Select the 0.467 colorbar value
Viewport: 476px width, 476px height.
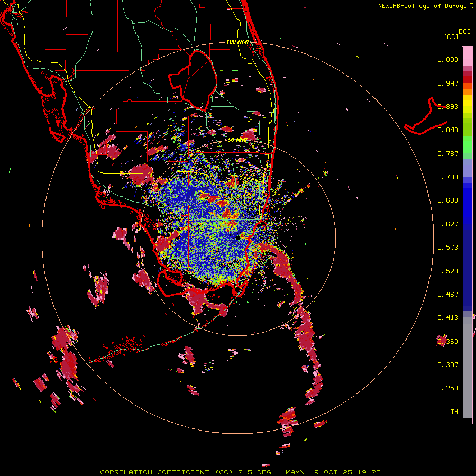[x=448, y=295]
